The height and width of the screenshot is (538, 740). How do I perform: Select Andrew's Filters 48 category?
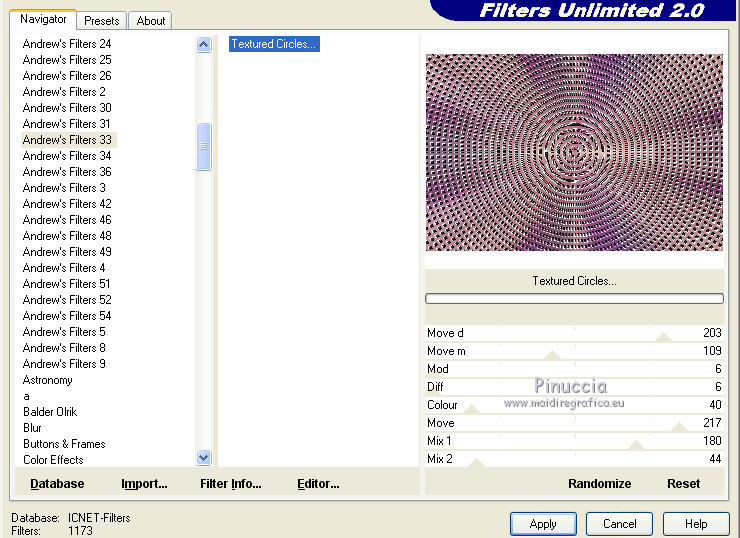pos(67,236)
